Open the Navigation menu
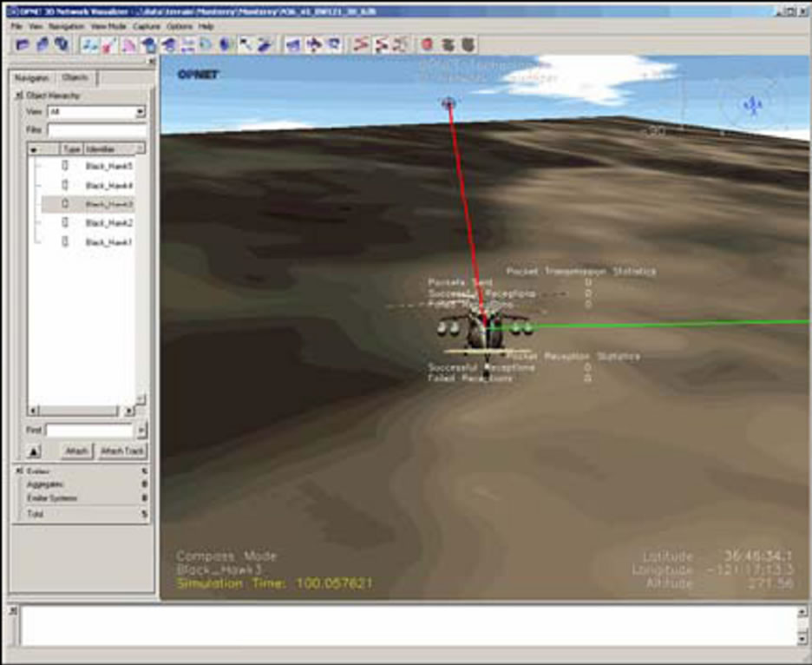812x665 pixels. [66, 27]
